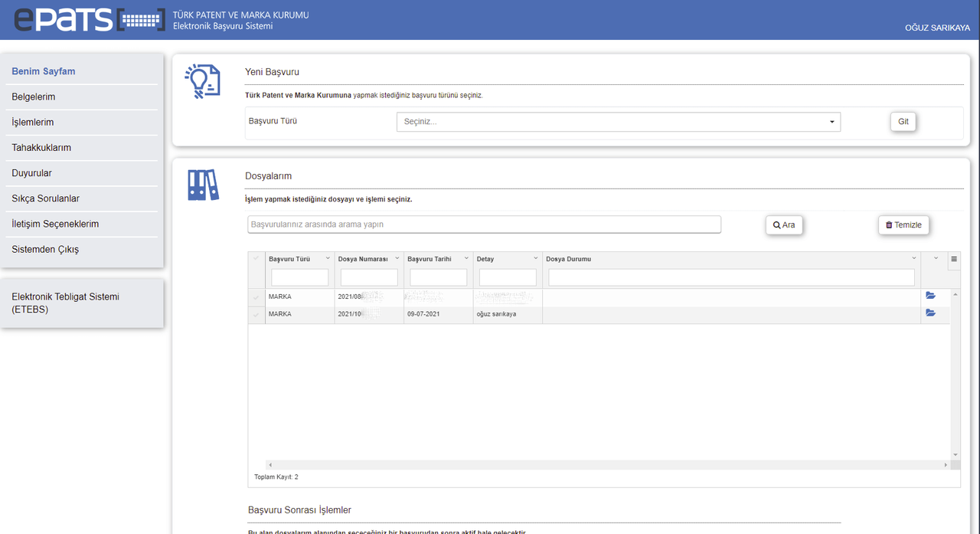Viewport: 980px width, 534px height.
Task: Select the checkmark of 09-07-2021 row
Action: (x=256, y=315)
